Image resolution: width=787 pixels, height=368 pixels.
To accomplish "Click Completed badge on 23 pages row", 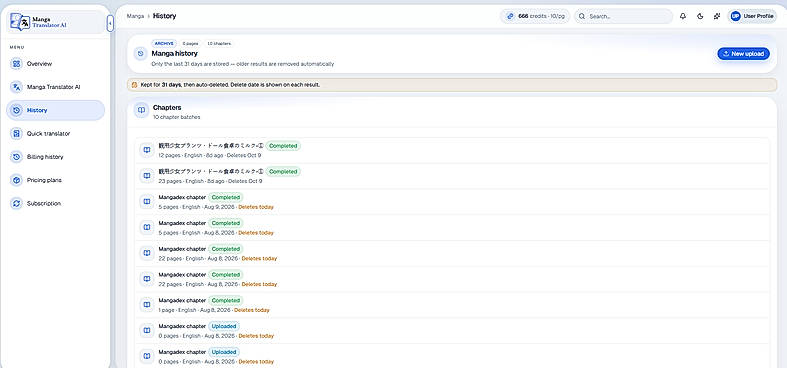I will tap(283, 171).
